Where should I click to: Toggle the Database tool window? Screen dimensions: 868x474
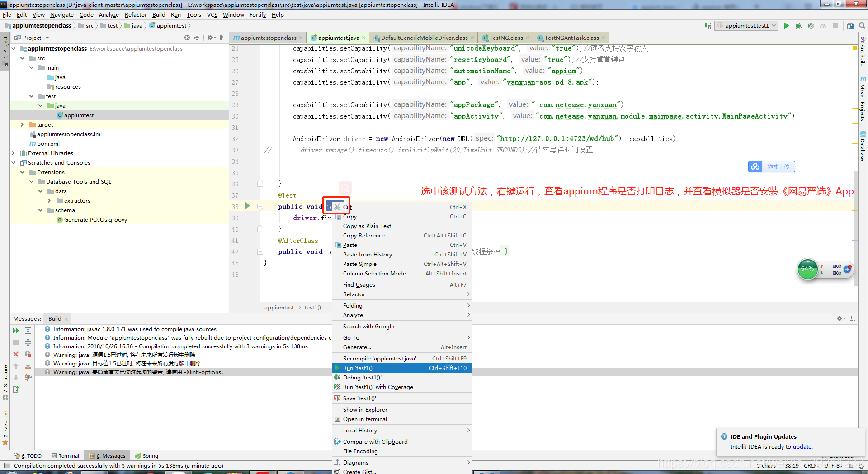pyautogui.click(x=863, y=146)
